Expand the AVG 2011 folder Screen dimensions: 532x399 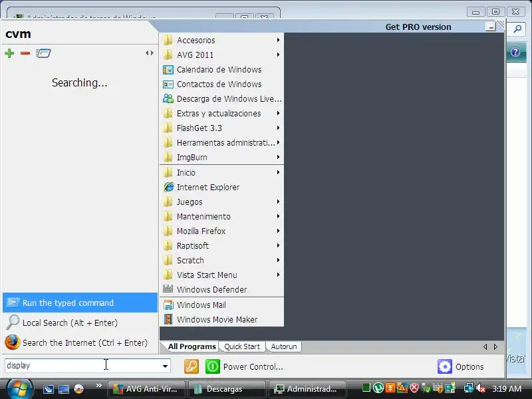click(221, 55)
